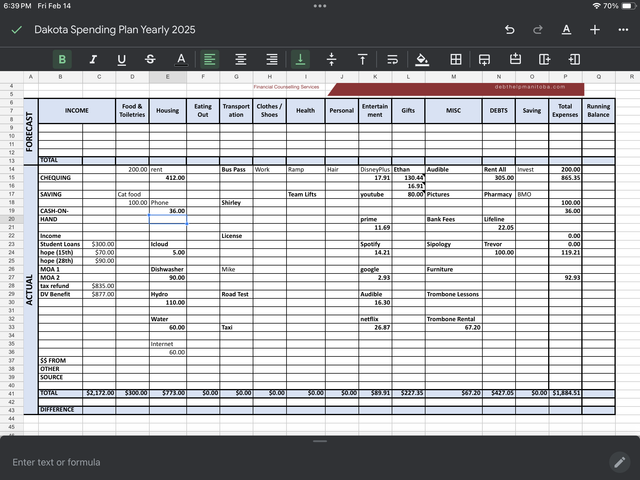Viewport: 640px width, 480px height.
Task: Click the Trombone Rental cell
Action: pos(453,319)
